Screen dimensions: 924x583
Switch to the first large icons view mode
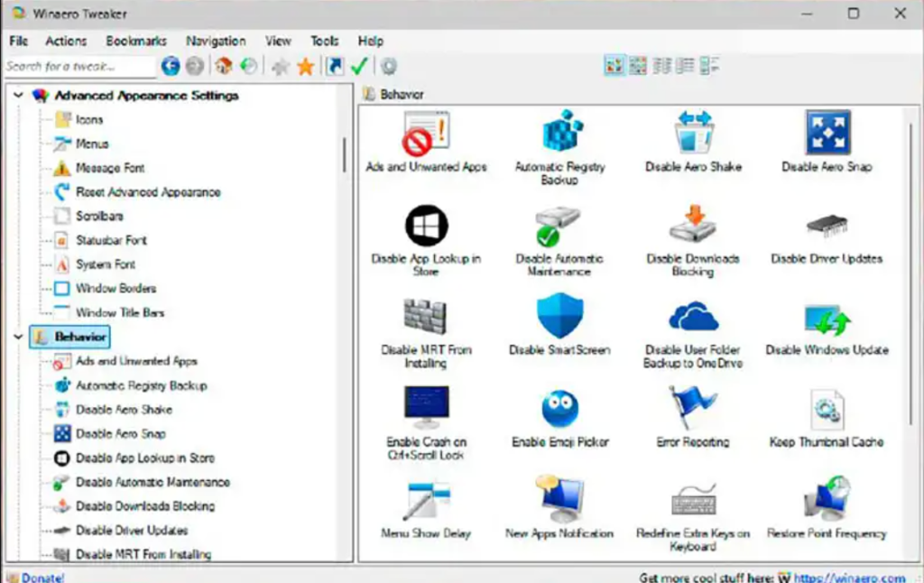tap(614, 65)
